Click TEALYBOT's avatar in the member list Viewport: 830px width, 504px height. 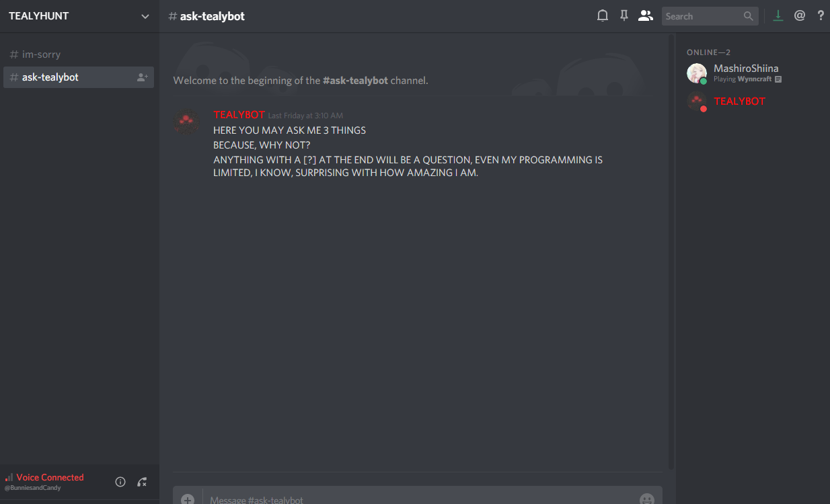[x=697, y=101]
